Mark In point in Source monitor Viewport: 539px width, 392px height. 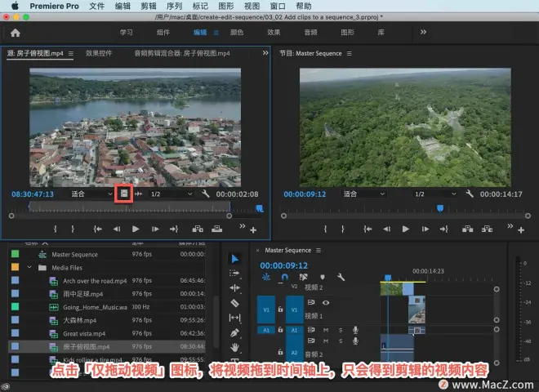tap(56, 229)
